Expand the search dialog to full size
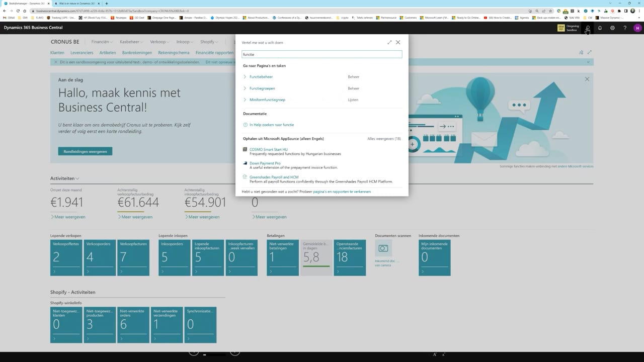The height and width of the screenshot is (362, 644). tap(389, 42)
